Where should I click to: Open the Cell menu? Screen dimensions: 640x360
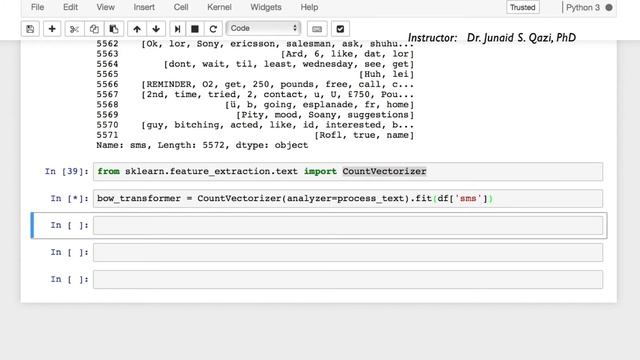coord(181,7)
